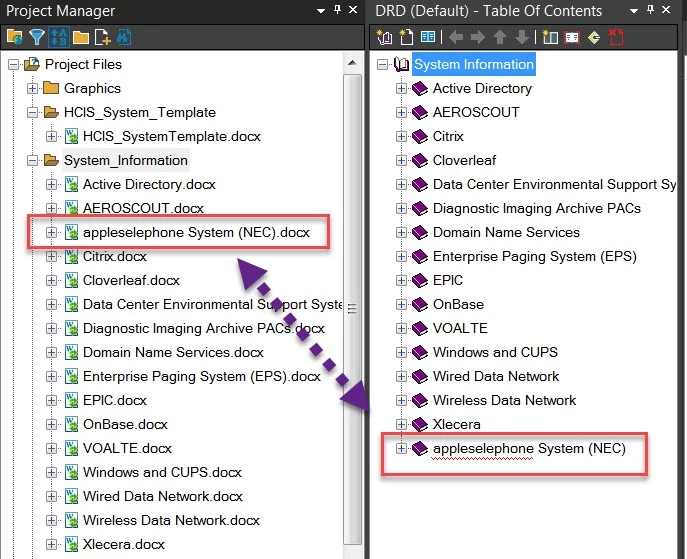Select Wireless Data Network.docx file
687x559 pixels.
171,520
